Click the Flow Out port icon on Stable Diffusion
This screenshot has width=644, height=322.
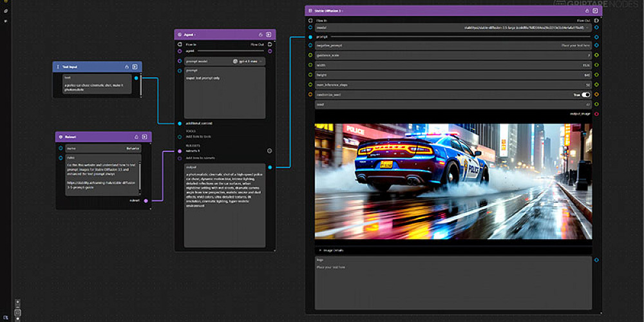coord(596,21)
